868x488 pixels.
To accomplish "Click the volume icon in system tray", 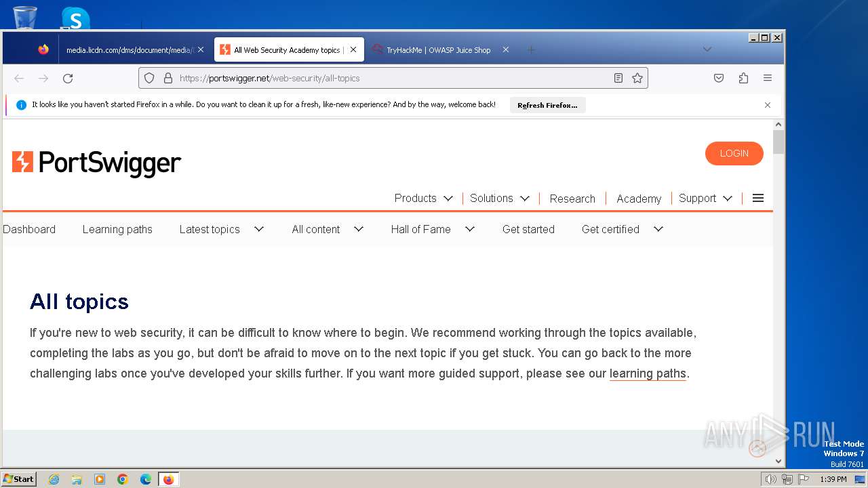I will (770, 479).
